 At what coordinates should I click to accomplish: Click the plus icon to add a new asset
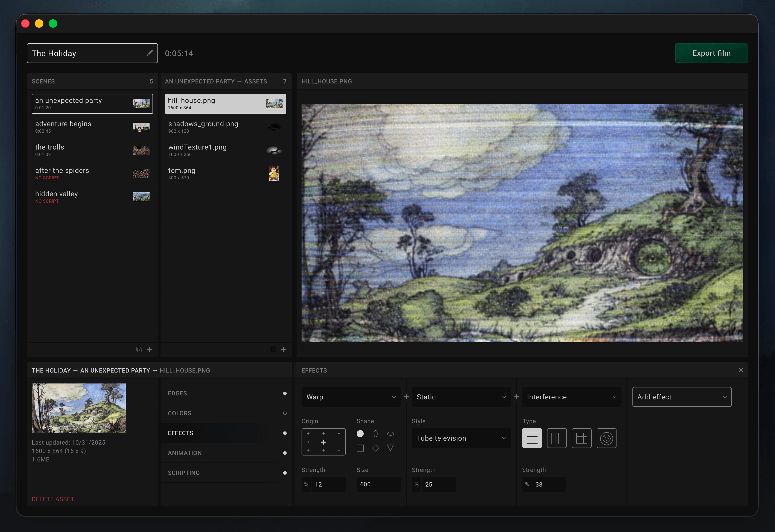click(x=284, y=350)
